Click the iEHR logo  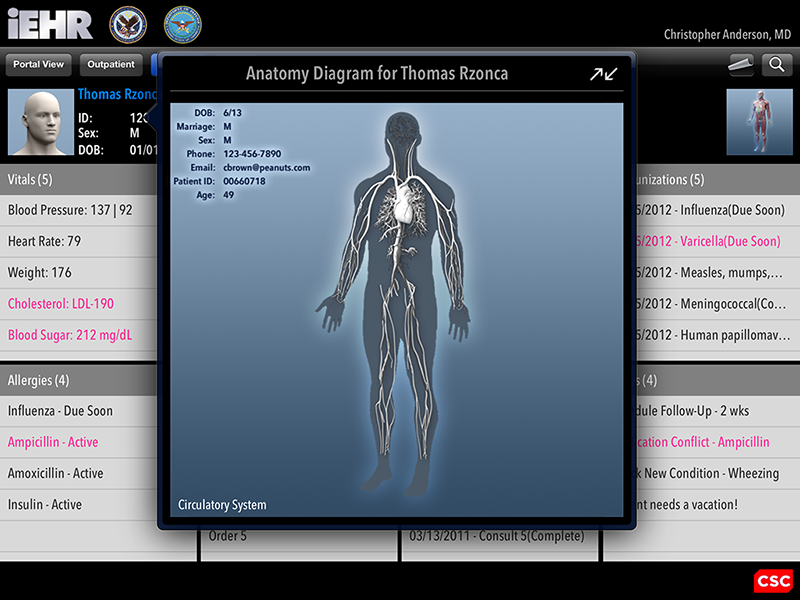tap(49, 24)
